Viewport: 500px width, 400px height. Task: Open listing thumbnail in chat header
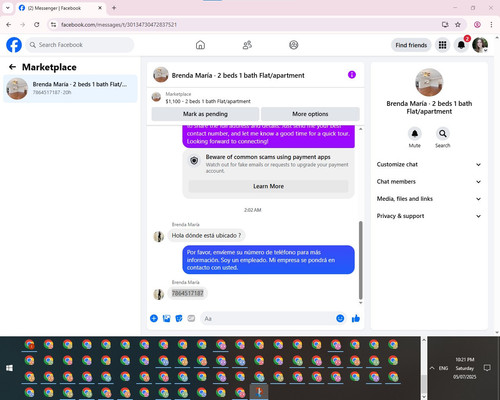coord(160,75)
